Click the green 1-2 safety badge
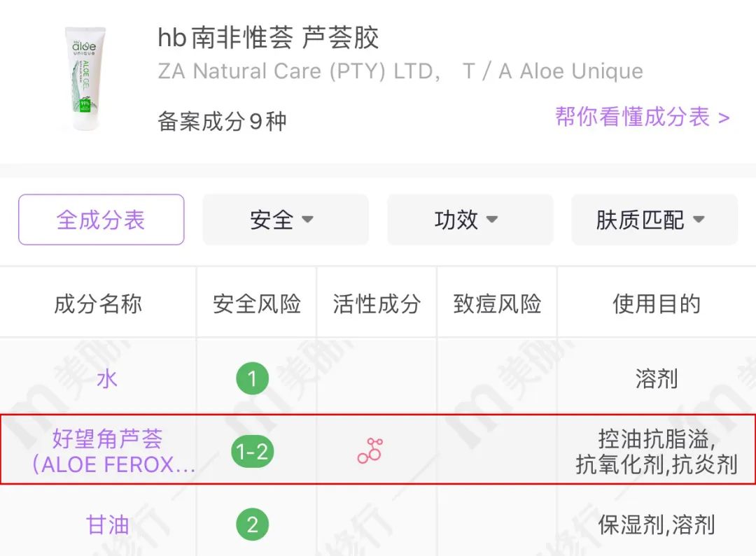This screenshot has width=756, height=556. [x=252, y=452]
